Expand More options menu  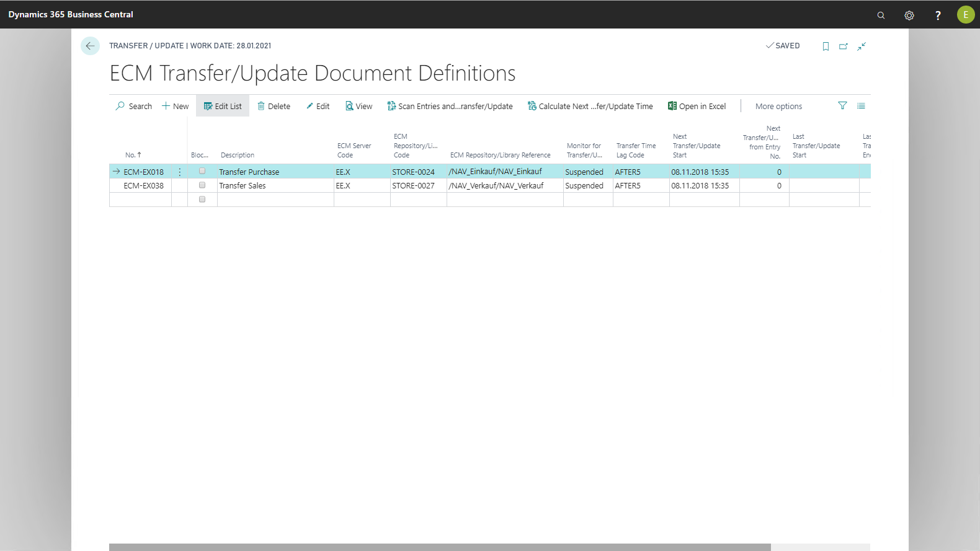778,107
